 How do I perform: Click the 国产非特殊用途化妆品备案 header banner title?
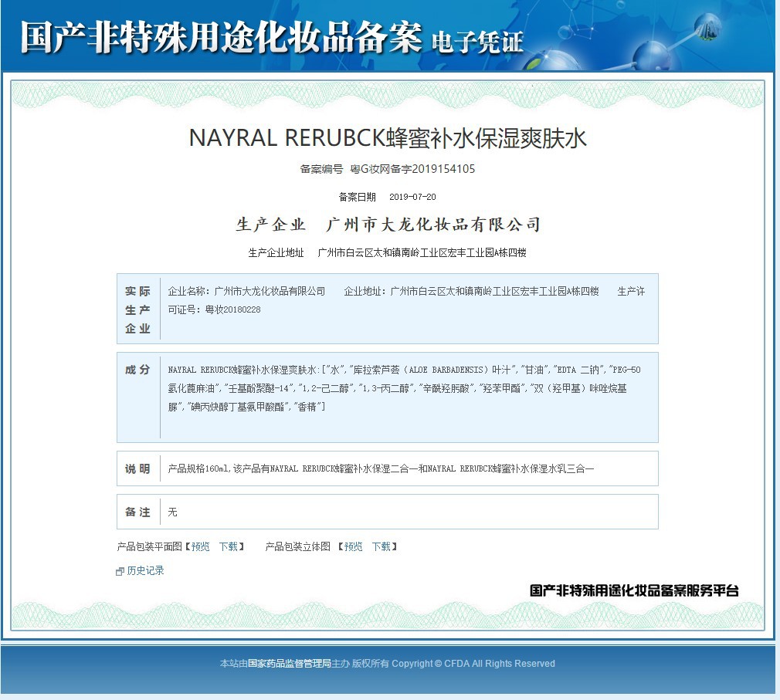point(222,36)
